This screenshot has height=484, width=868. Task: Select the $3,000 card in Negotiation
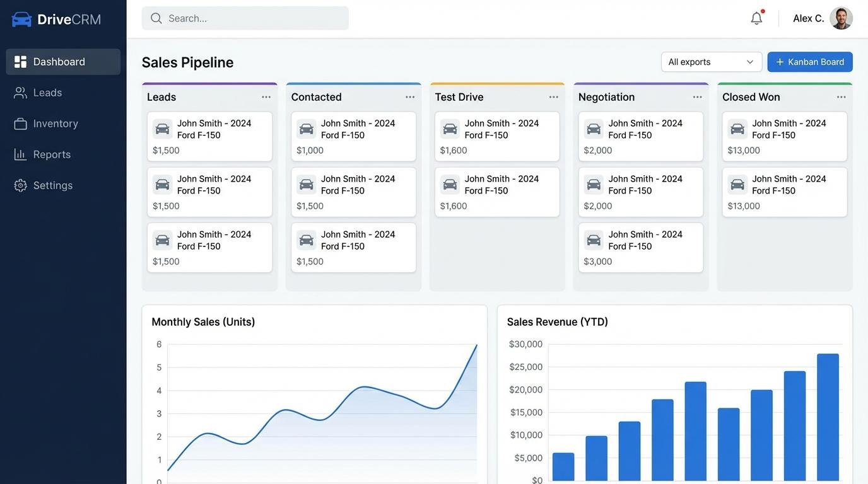640,246
